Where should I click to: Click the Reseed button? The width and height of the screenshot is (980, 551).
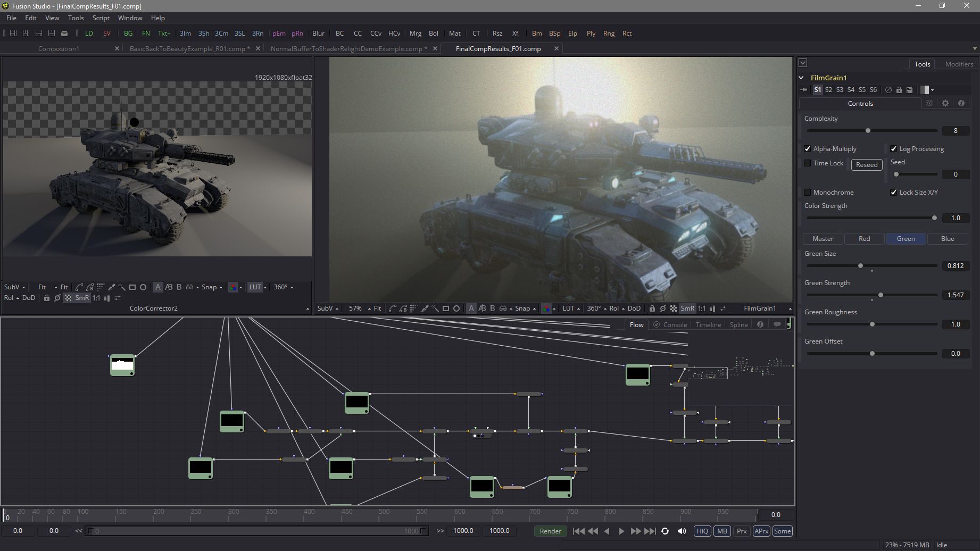click(866, 165)
